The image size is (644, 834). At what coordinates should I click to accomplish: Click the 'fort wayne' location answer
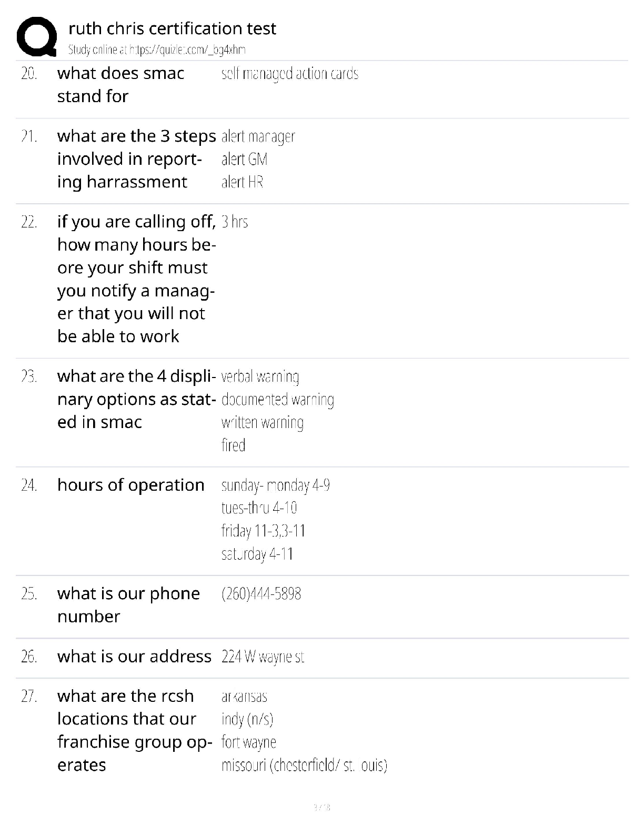pos(248,742)
